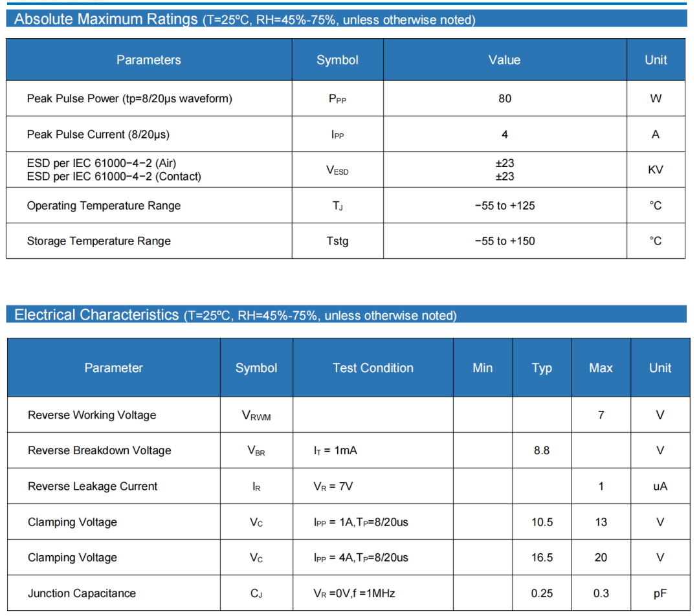Click the Junction Capacitance row label
This screenshot has height=616, width=699.
82,593
